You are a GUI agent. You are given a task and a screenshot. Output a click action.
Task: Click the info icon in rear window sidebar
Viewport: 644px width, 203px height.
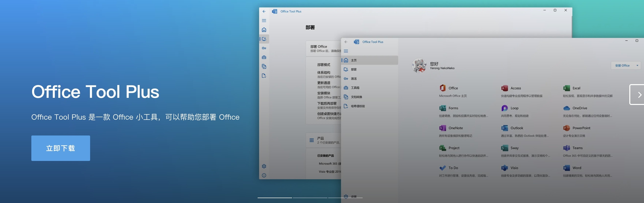click(x=264, y=176)
